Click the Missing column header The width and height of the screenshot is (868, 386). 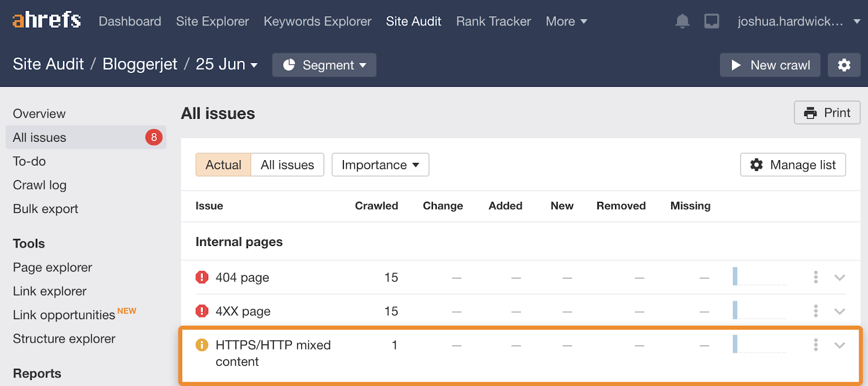coord(690,206)
